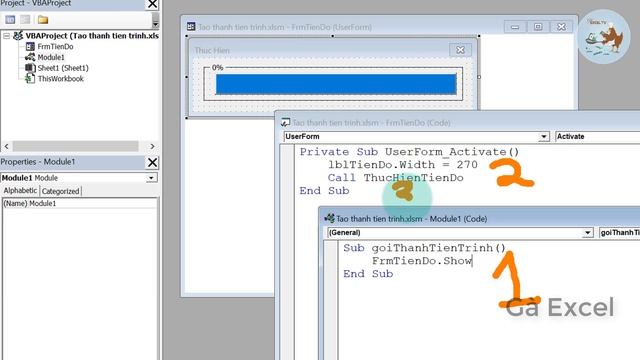Viewport: 640px width, 360px height.
Task: Open the Module1 object dropdown in Properties
Action: pyautogui.click(x=151, y=178)
